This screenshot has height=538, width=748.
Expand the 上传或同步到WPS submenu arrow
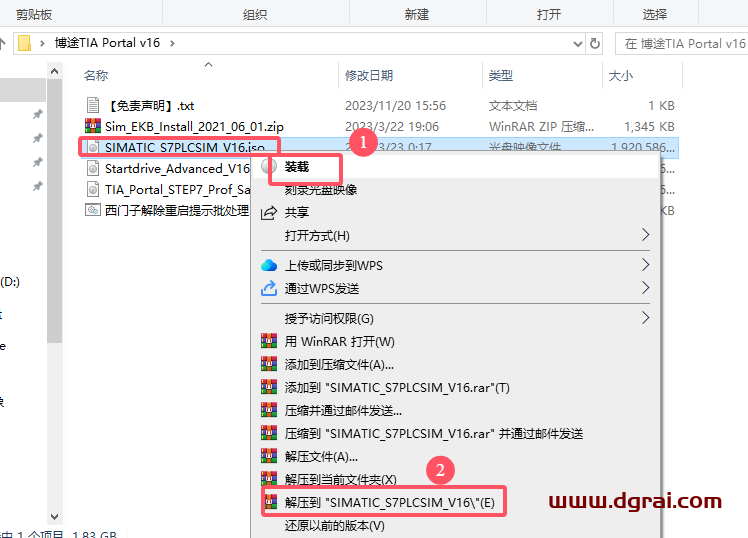645,265
